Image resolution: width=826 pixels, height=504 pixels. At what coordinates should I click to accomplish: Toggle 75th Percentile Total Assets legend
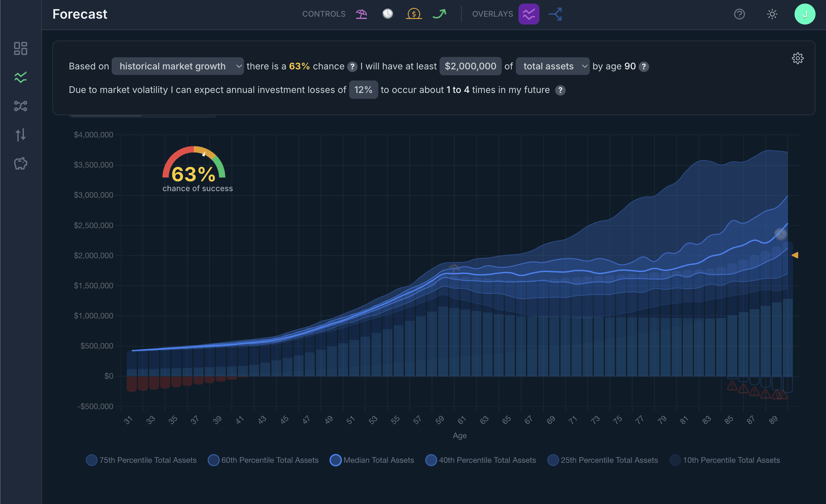[x=141, y=460]
